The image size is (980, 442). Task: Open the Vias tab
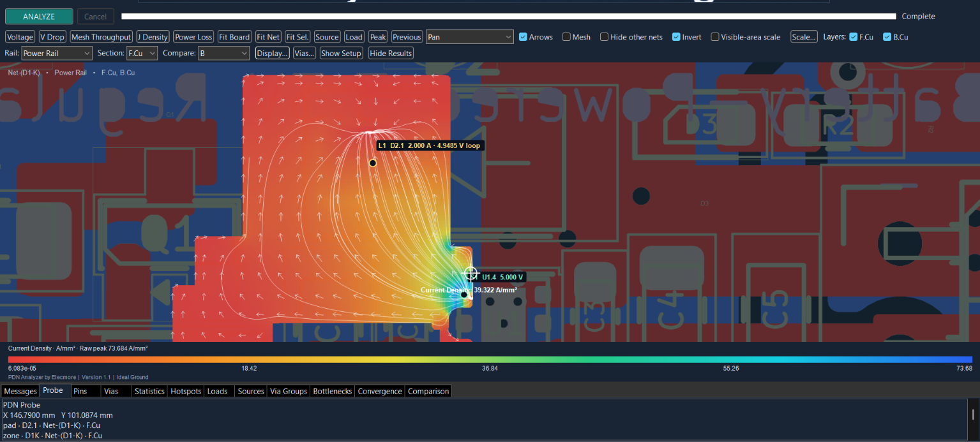116,391
